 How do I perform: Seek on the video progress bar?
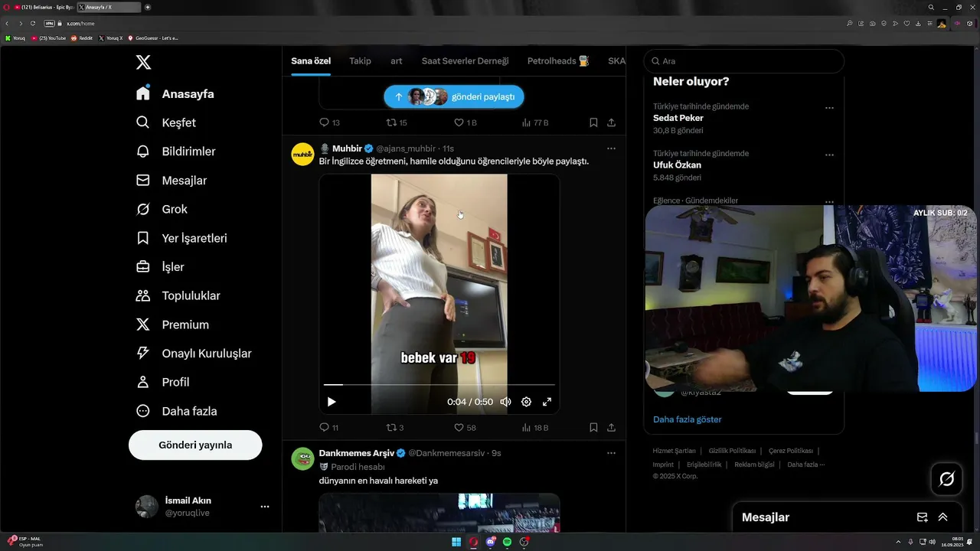[439, 385]
